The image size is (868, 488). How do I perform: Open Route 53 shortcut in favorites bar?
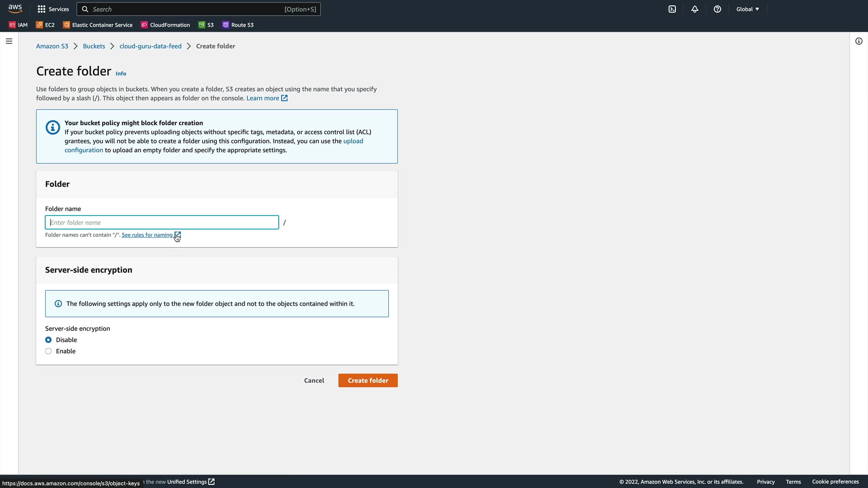238,25
